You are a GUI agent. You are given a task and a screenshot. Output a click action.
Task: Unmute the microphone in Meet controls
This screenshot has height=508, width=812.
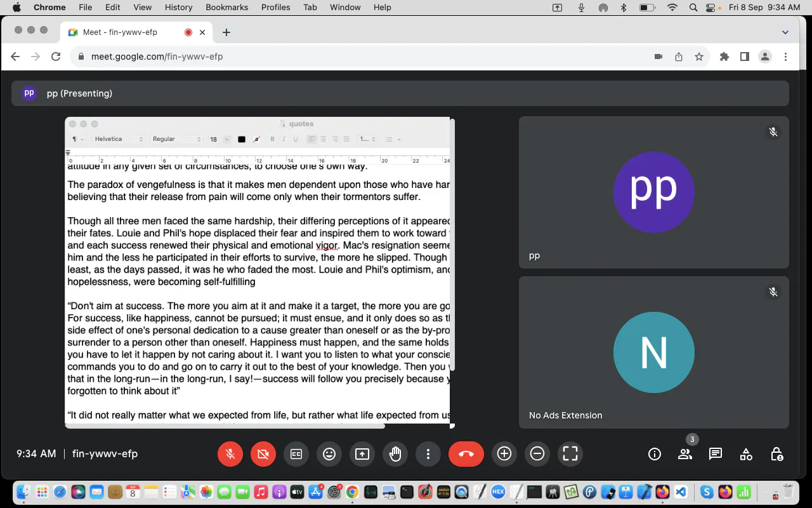(230, 454)
